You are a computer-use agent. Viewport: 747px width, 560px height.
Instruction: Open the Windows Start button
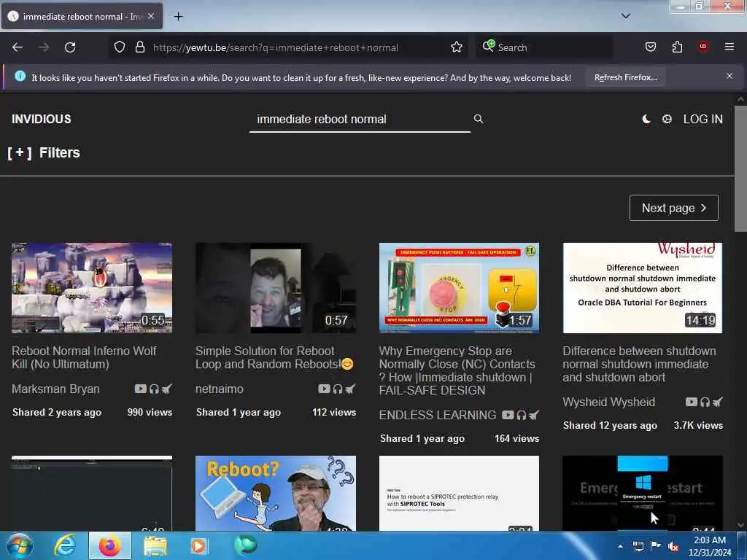(19, 545)
